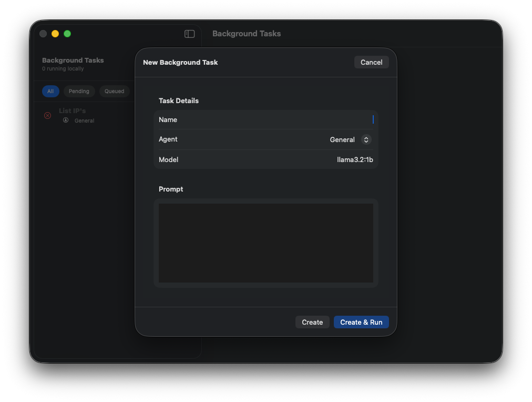Click the New Background Task dialog title

click(x=180, y=62)
